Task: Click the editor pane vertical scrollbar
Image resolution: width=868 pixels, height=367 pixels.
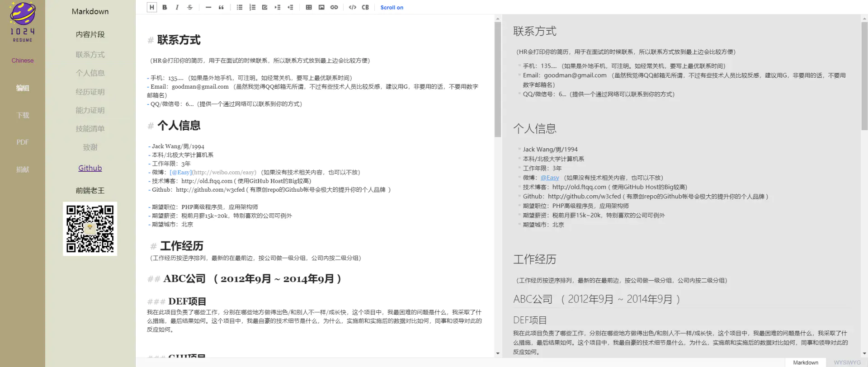Action: (498, 79)
